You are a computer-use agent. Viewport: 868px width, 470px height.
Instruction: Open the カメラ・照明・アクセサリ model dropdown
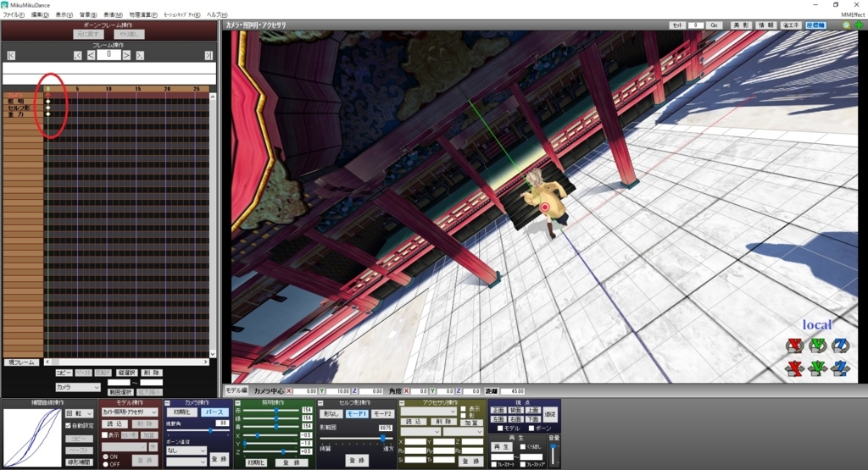coord(130,412)
